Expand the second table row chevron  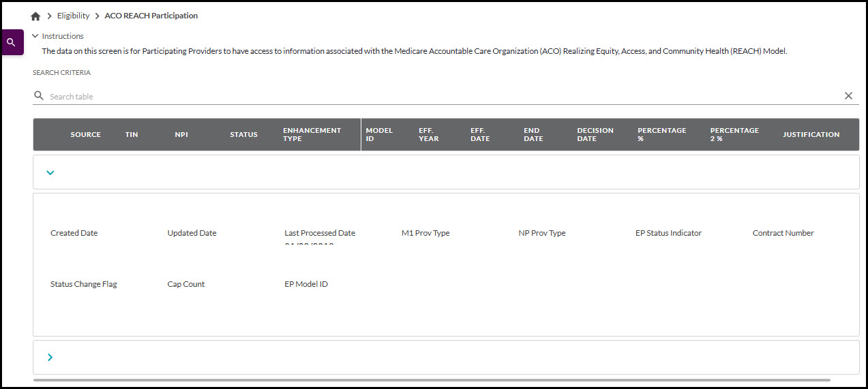tap(50, 357)
